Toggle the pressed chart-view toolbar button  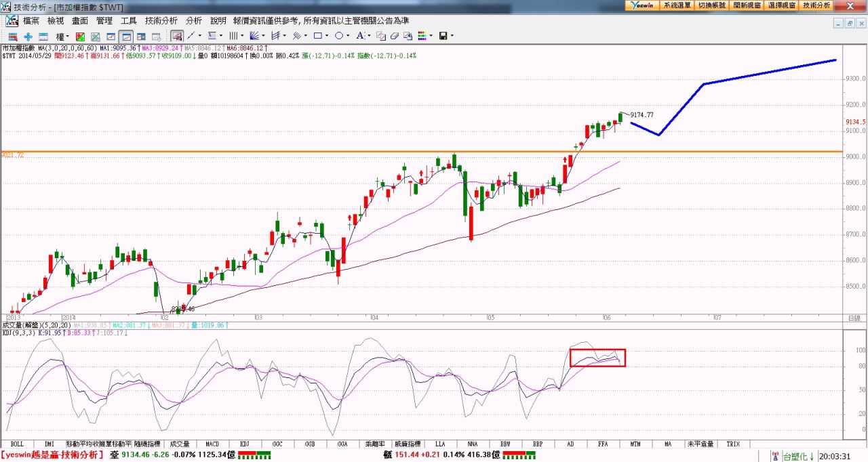coord(125,36)
